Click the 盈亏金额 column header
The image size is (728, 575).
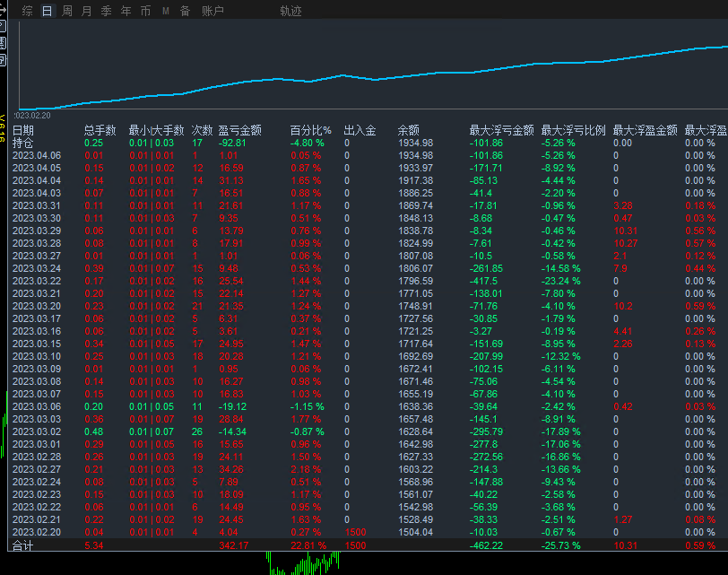240,130
